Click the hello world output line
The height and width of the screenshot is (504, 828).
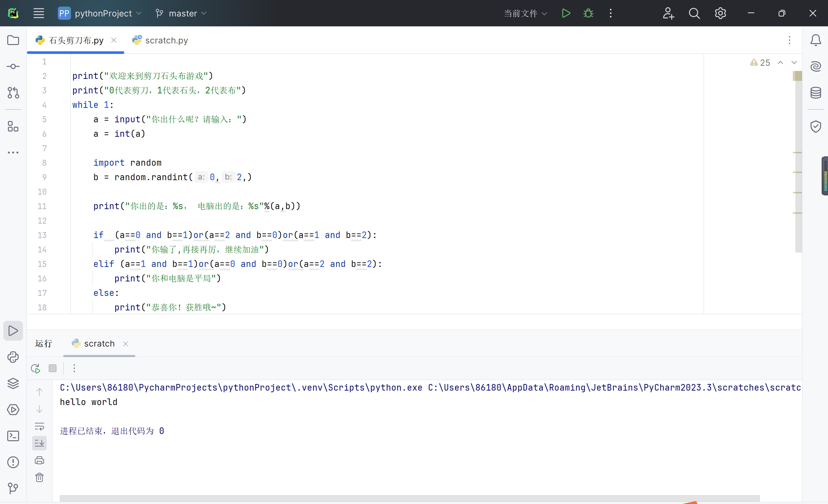[x=89, y=402]
